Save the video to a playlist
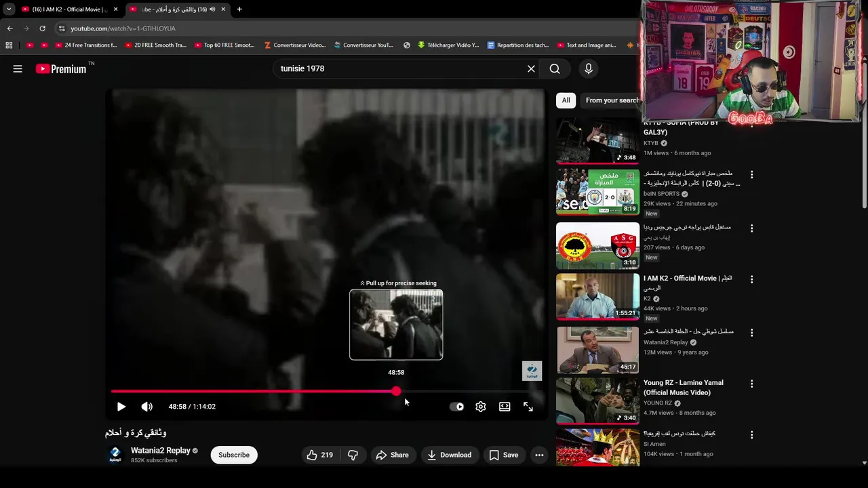This screenshot has height=488, width=868. [504, 455]
